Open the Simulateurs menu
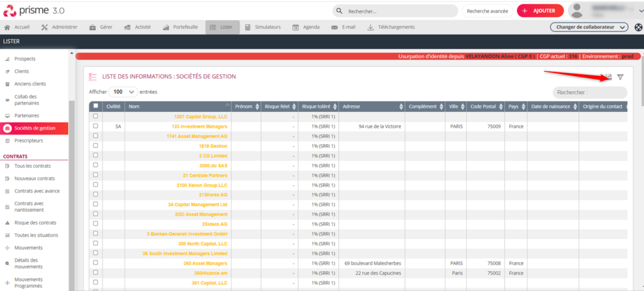Image resolution: width=644 pixels, height=291 pixels. pyautogui.click(x=262, y=27)
